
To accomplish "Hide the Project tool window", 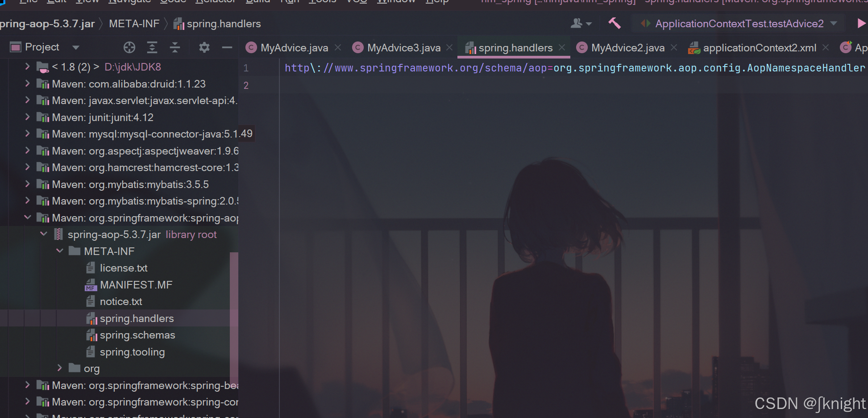I will tap(227, 47).
